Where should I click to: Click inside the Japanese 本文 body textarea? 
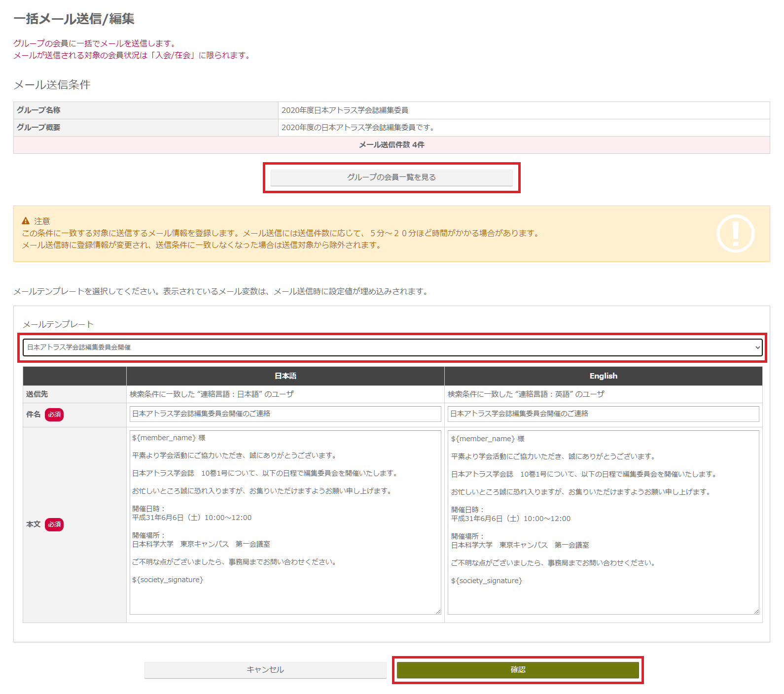tap(285, 522)
